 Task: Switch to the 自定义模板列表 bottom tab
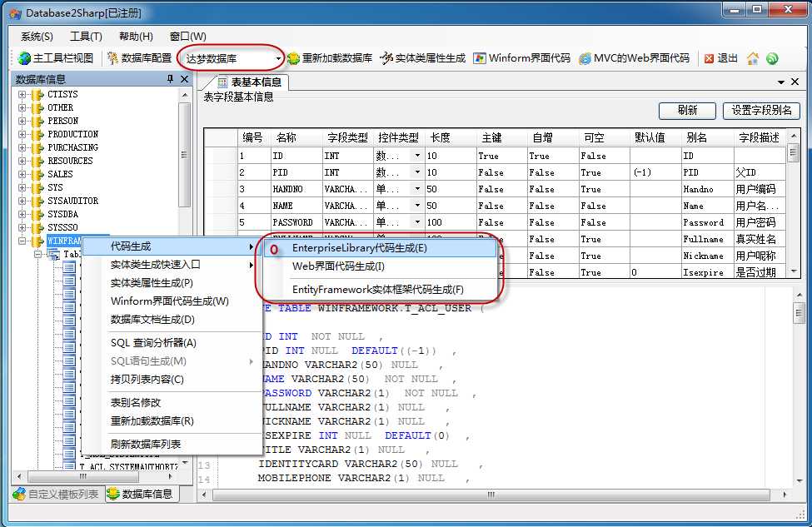(57, 495)
